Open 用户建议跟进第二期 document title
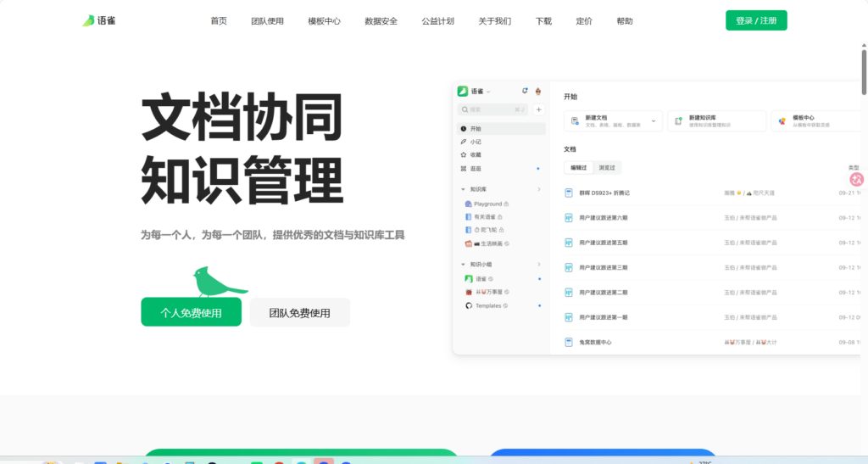Viewport: 868px width, 464px height. [x=604, y=293]
